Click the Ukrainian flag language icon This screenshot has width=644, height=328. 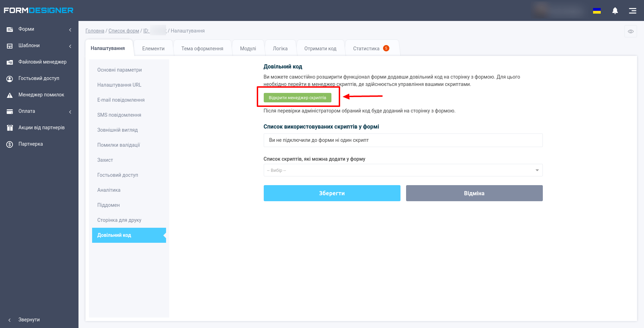point(597,11)
